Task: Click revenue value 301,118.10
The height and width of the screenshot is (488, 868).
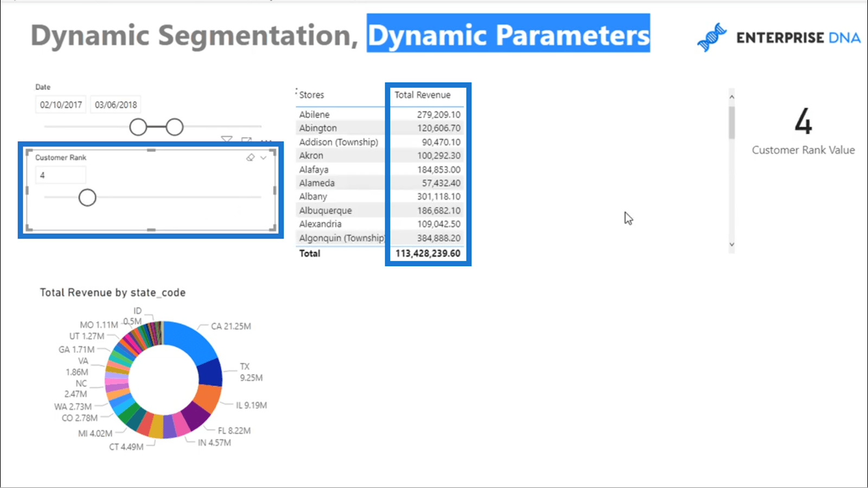Action: pyautogui.click(x=438, y=197)
